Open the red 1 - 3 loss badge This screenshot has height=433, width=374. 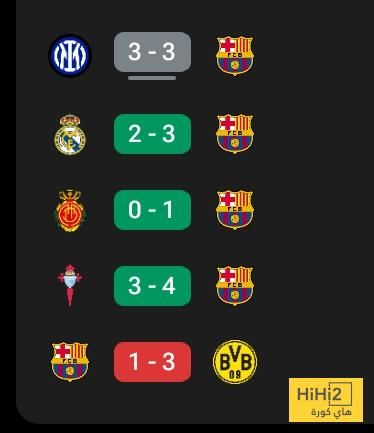pyautogui.click(x=152, y=362)
